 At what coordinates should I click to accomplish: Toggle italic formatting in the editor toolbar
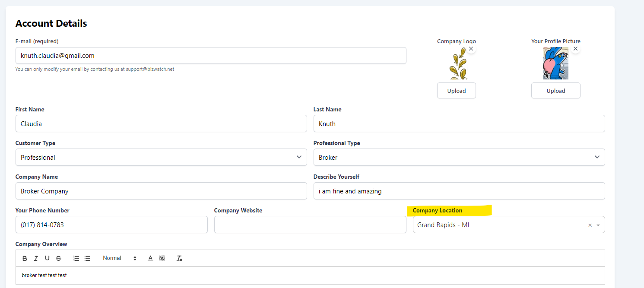[36, 258]
